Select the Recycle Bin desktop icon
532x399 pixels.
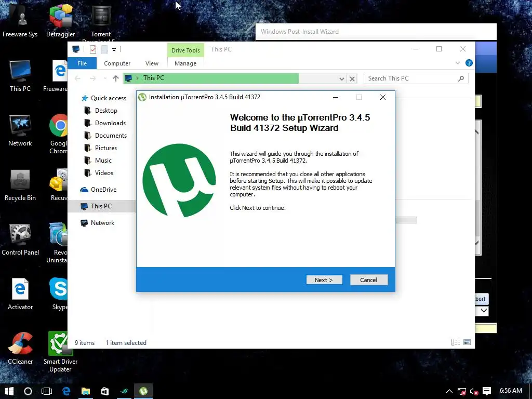click(x=20, y=185)
